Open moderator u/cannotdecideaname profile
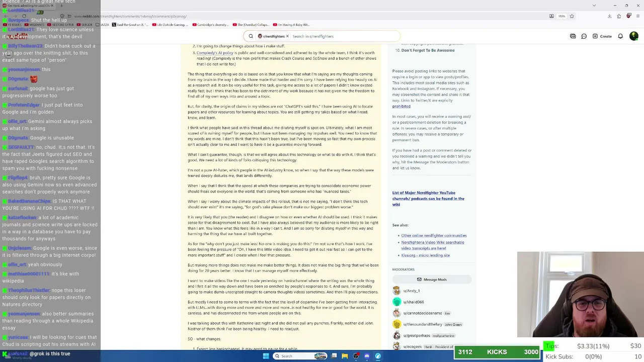 pyautogui.click(x=423, y=313)
